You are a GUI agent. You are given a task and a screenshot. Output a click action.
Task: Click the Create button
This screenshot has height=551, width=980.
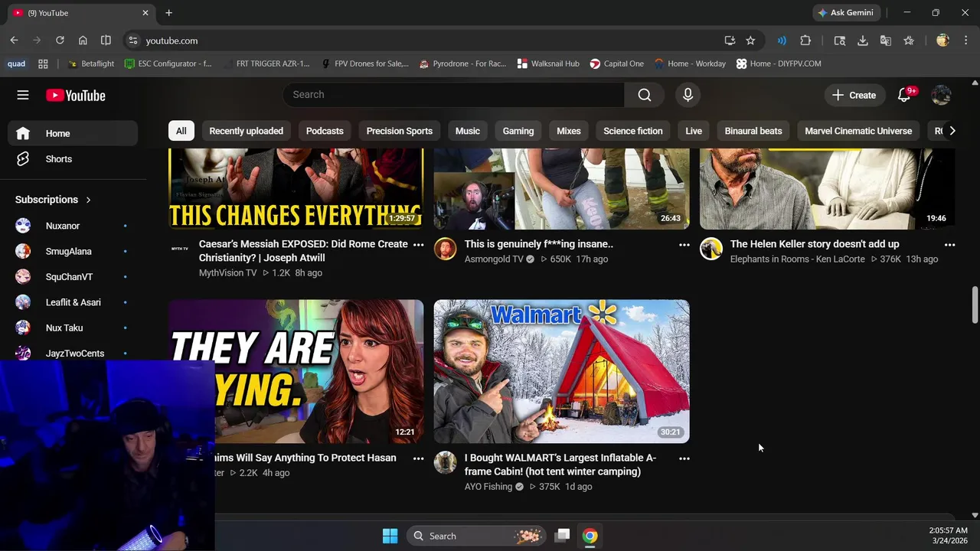pyautogui.click(x=854, y=95)
